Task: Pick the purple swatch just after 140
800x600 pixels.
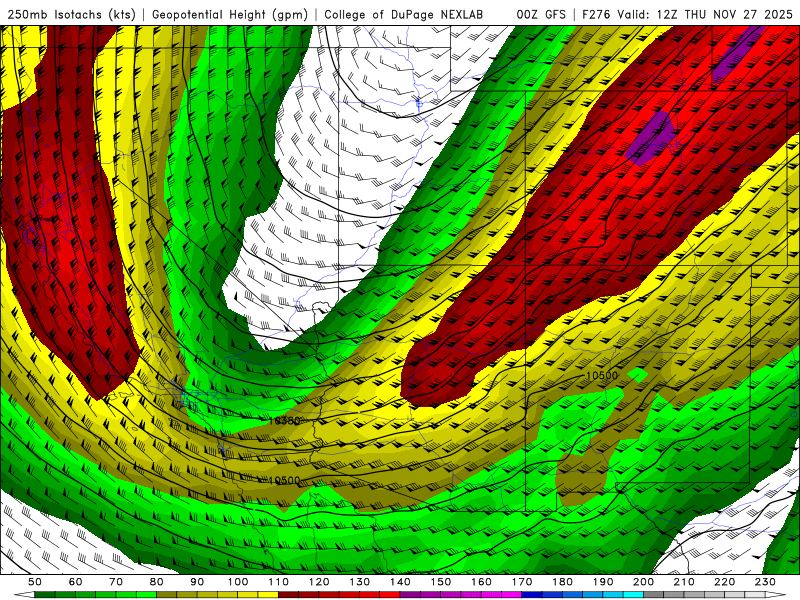Action: [x=410, y=595]
